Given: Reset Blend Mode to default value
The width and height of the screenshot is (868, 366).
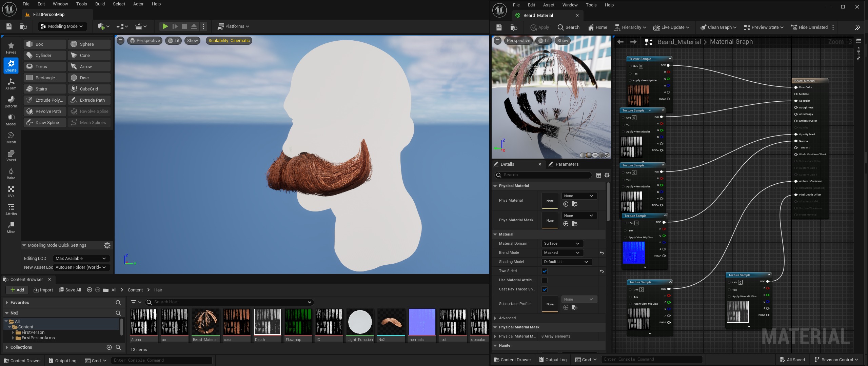Looking at the screenshot, I should pos(602,253).
